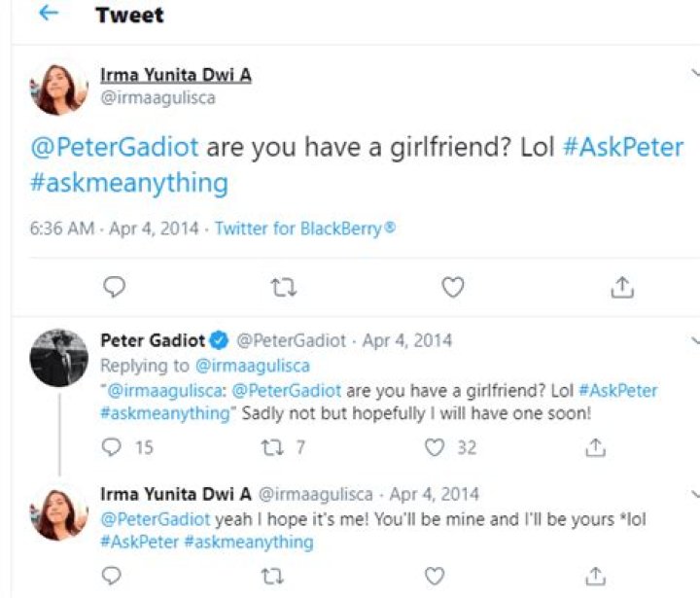The height and width of the screenshot is (598, 700).
Task: Open the #AskPeter hashtag in main tweet
Action: click(x=622, y=148)
